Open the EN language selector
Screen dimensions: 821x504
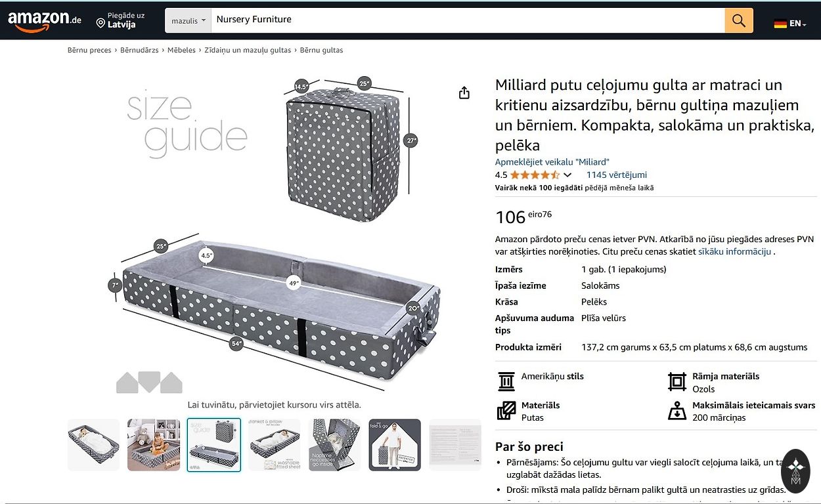pyautogui.click(x=797, y=24)
